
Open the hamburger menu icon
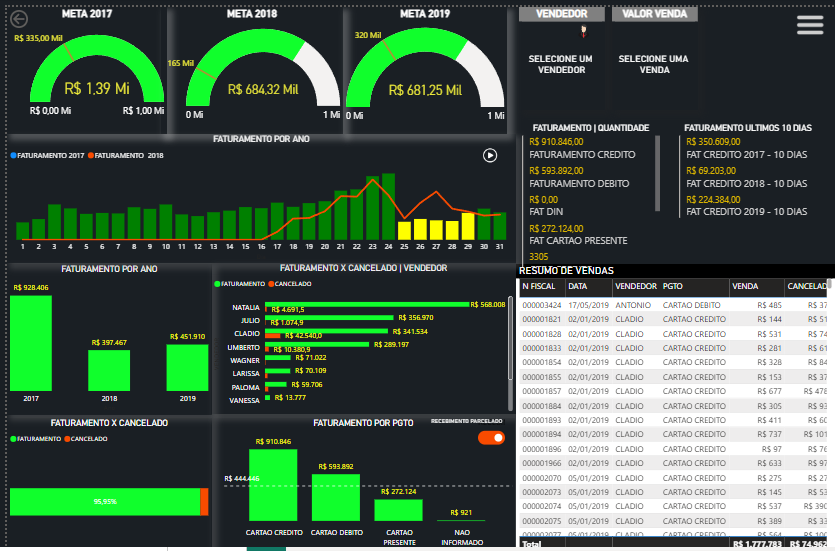pos(810,25)
